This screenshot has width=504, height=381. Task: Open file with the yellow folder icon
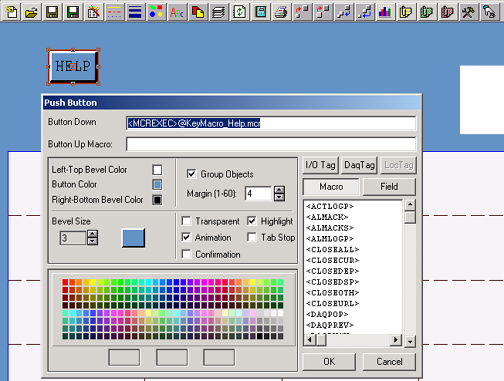pyautogui.click(x=31, y=12)
